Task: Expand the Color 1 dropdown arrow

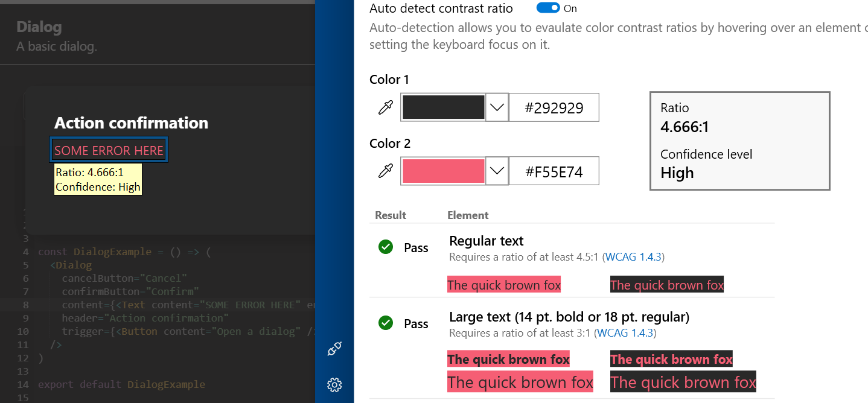Action: [497, 107]
